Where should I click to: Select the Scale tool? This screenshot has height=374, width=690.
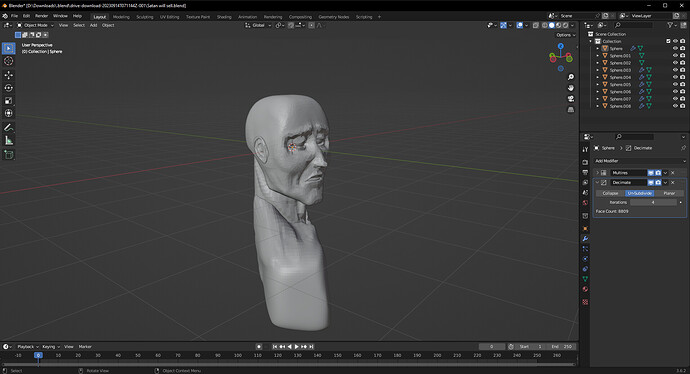click(x=8, y=101)
